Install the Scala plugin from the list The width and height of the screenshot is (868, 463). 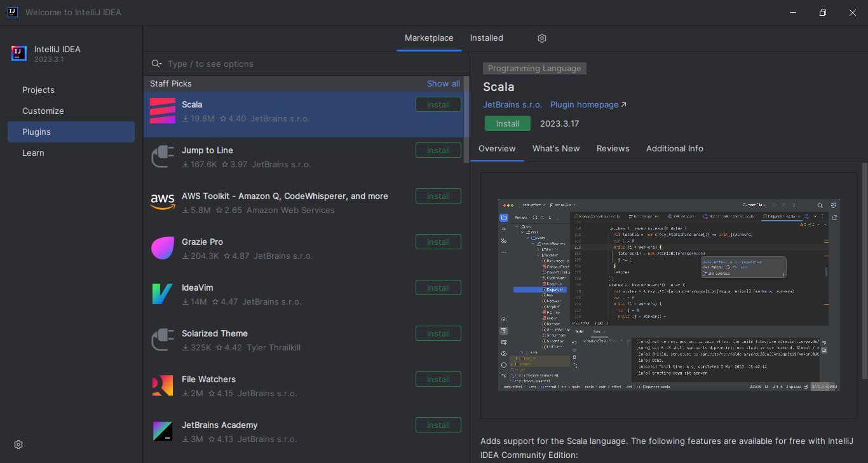(x=438, y=104)
